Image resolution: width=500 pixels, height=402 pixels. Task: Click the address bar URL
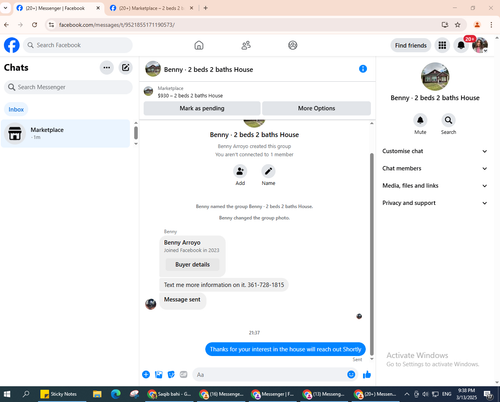[x=117, y=25]
